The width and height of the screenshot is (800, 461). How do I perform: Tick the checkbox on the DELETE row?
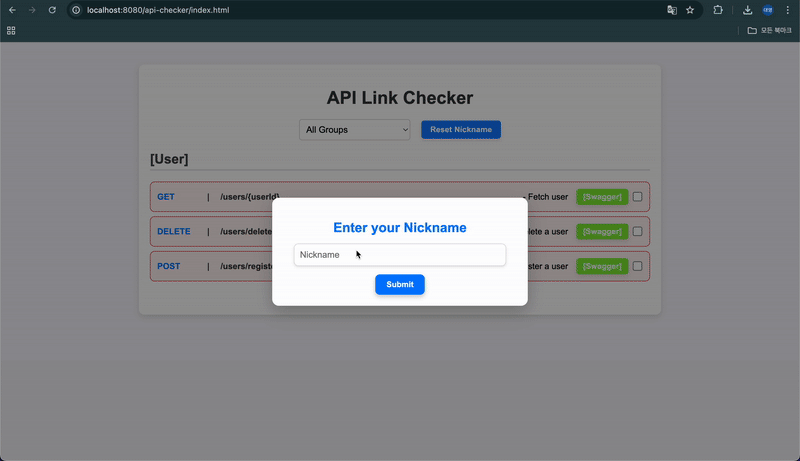(637, 232)
